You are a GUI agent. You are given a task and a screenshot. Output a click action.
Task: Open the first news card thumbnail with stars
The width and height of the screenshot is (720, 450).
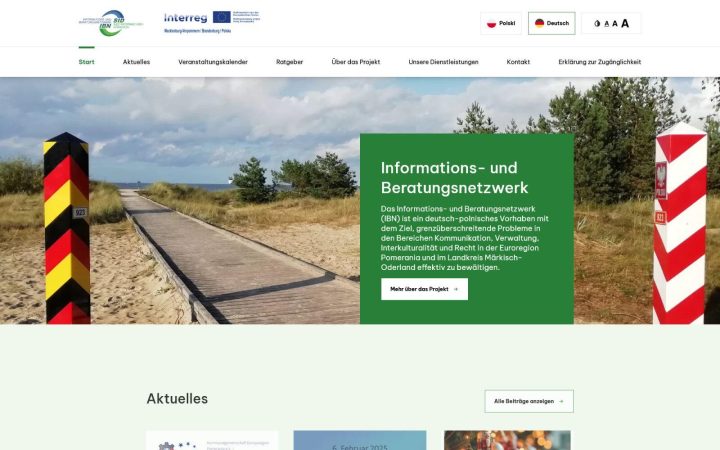coord(212,440)
